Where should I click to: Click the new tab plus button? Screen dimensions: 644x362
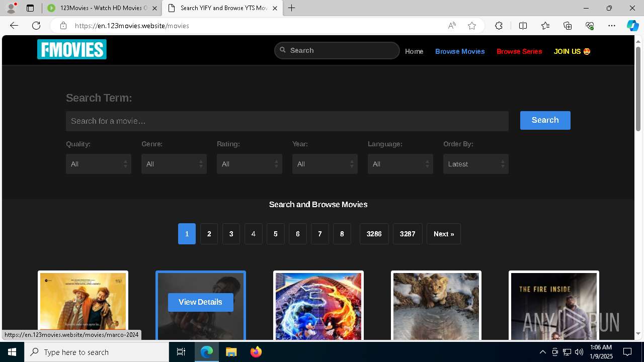click(291, 8)
